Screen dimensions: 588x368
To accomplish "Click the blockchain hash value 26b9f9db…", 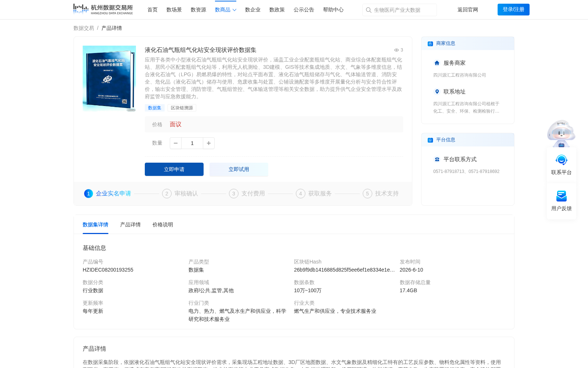I will coord(344,270).
